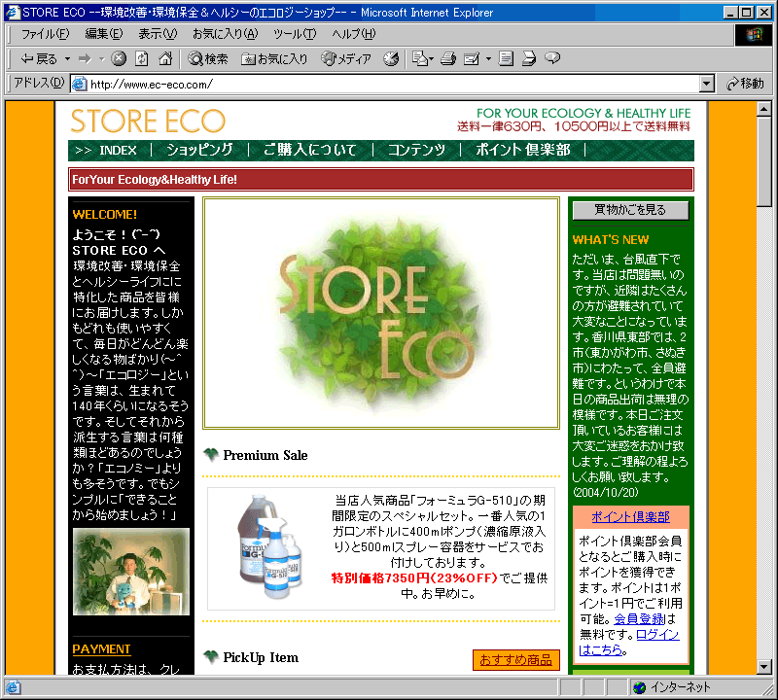Open the ヘルプ(H) menu
The height and width of the screenshot is (700, 778).
click(354, 34)
